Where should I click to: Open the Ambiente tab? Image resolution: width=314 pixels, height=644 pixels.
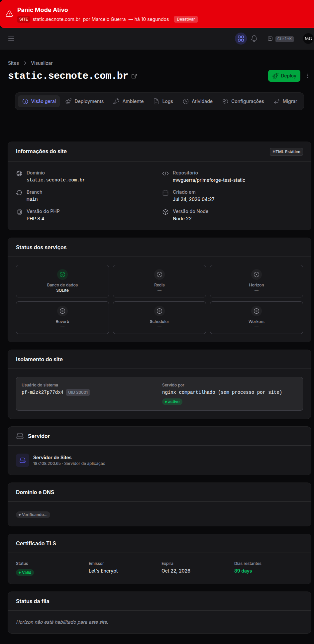(129, 101)
